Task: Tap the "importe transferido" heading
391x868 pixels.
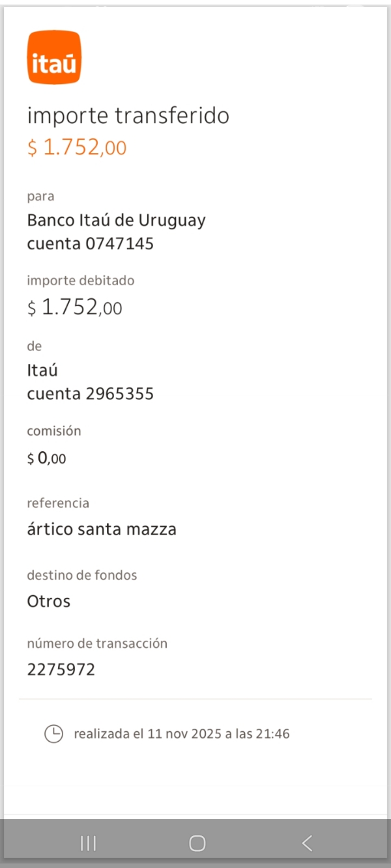Action: click(x=128, y=116)
